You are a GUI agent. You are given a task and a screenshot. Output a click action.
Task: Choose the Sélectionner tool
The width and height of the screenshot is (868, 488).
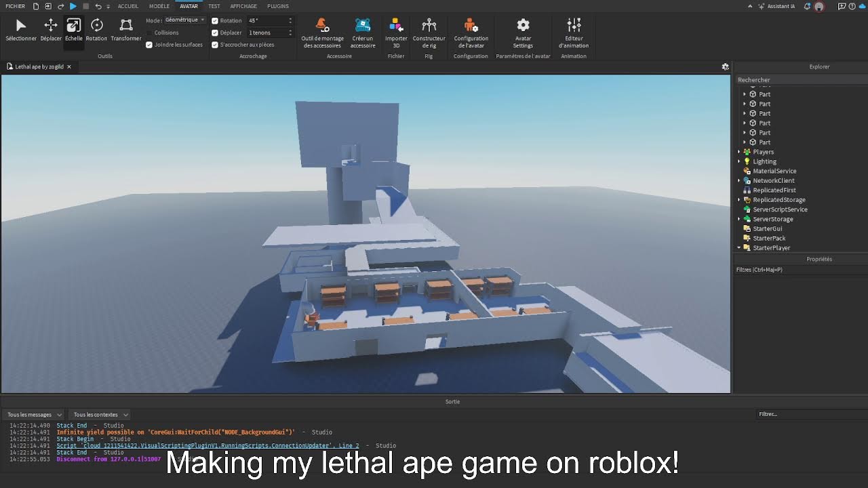click(21, 30)
